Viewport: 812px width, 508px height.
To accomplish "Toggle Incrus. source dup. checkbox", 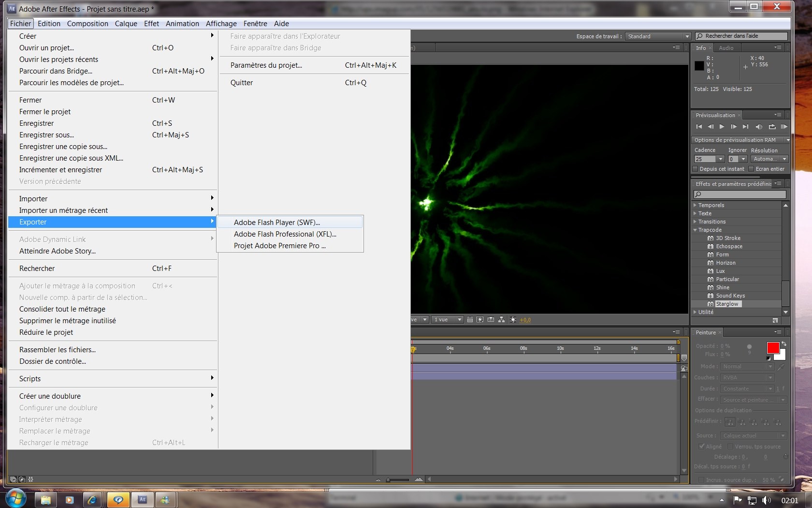I will click(701, 480).
